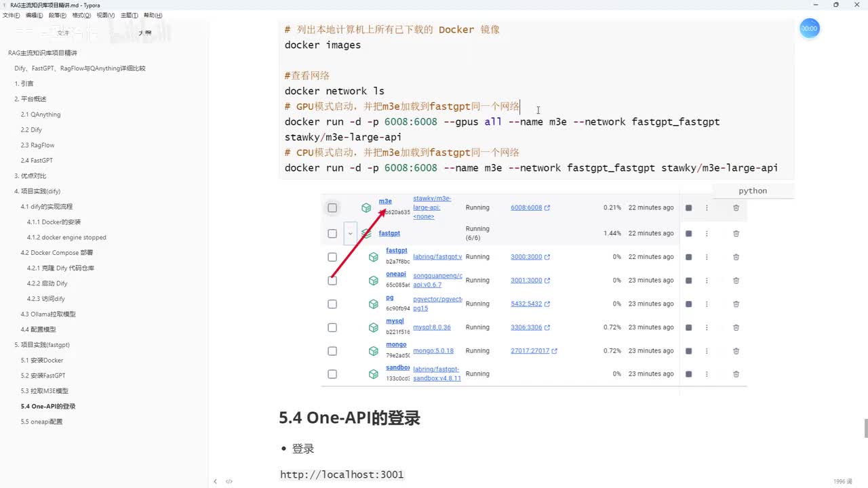Image resolution: width=868 pixels, height=488 pixels.
Task: Delete the mysql container
Action: point(736,327)
